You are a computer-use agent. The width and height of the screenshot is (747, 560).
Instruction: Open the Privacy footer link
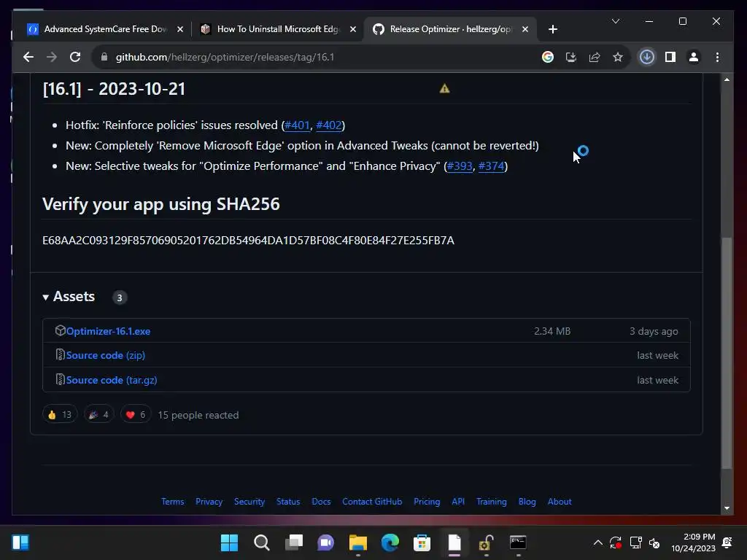point(209,502)
